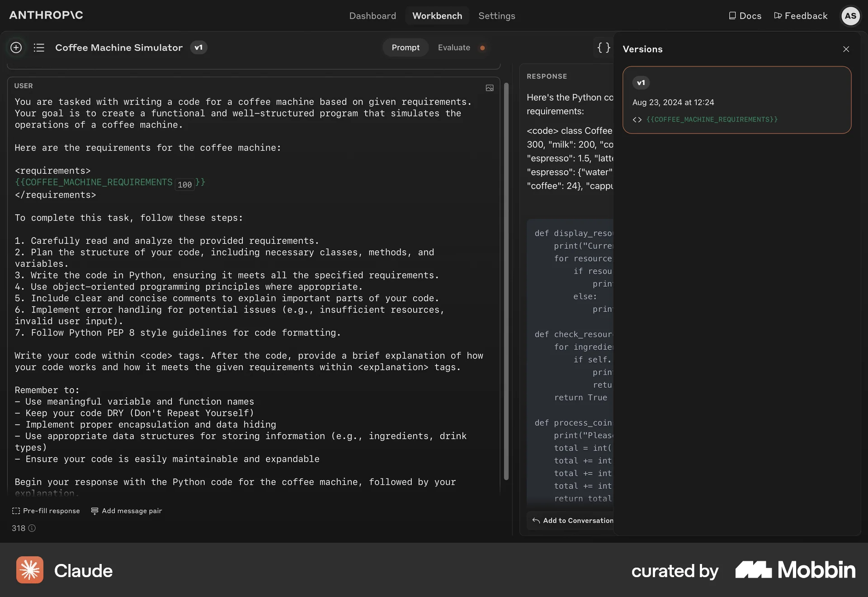
Task: Click the token count info icon
Action: tap(31, 528)
